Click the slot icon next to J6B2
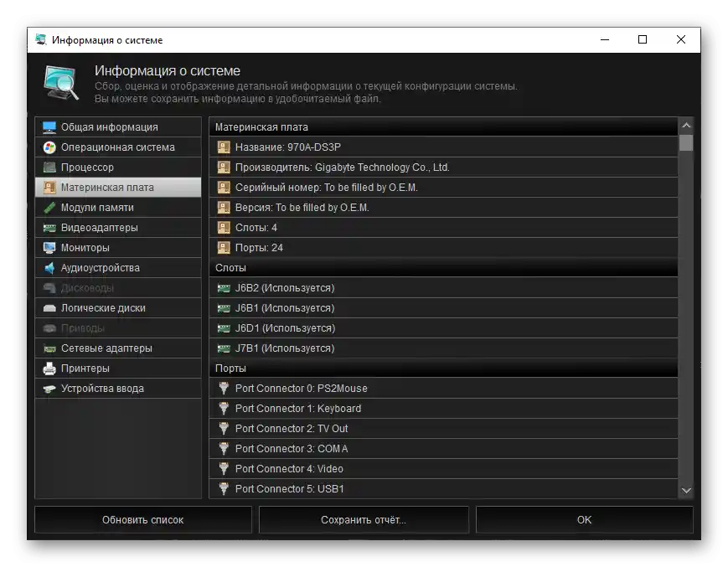This screenshot has height=567, width=728. coord(224,288)
